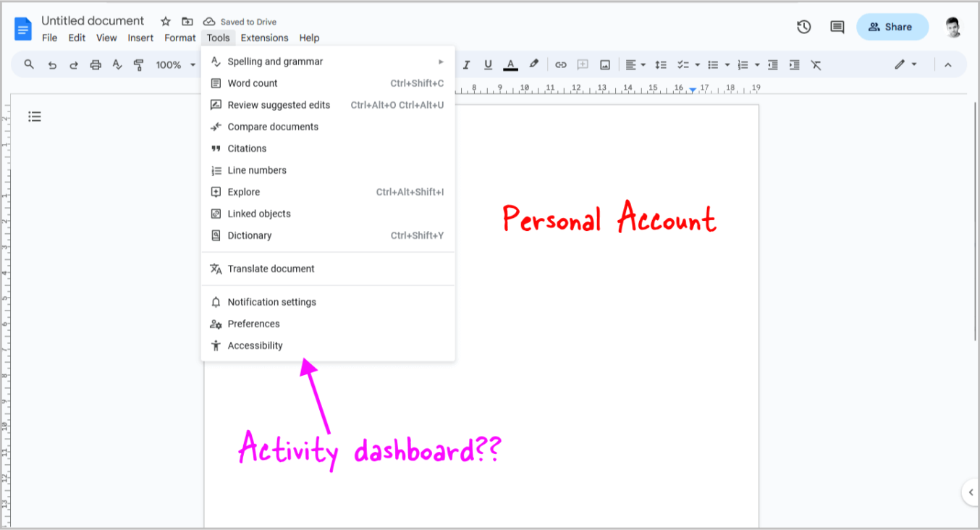The image size is (980, 530).
Task: Open Preferences from the Tools menu
Action: (328, 324)
